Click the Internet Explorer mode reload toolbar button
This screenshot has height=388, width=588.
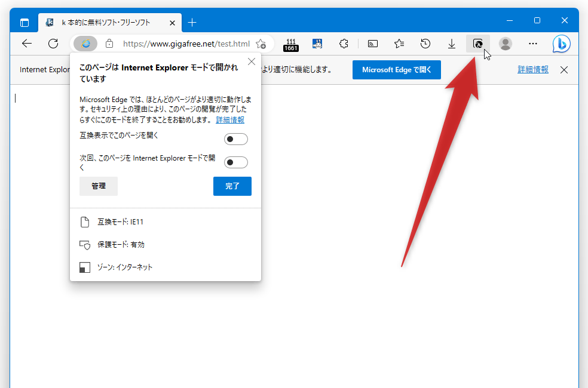coord(478,44)
